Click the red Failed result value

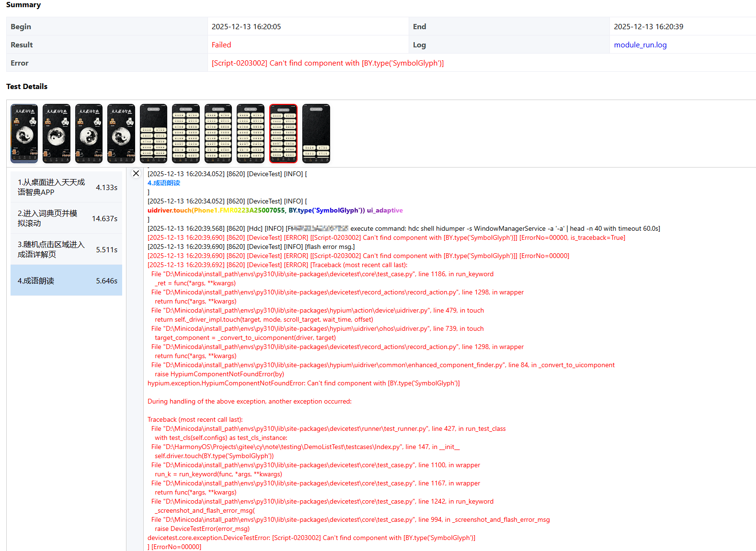tap(221, 45)
